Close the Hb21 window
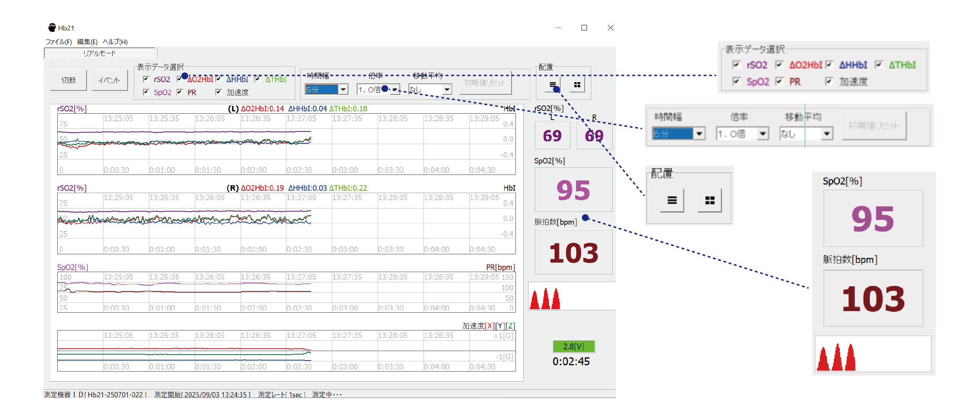The image size is (980, 415). pyautogui.click(x=610, y=28)
